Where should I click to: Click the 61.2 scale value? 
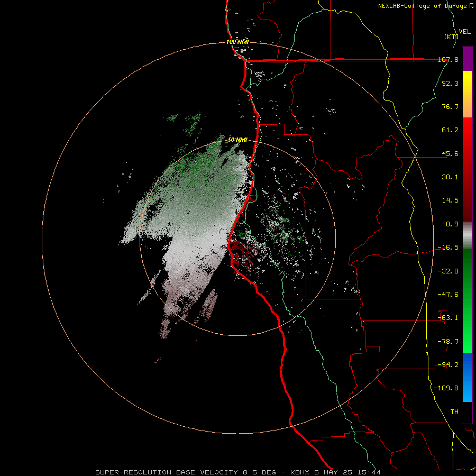click(450, 130)
